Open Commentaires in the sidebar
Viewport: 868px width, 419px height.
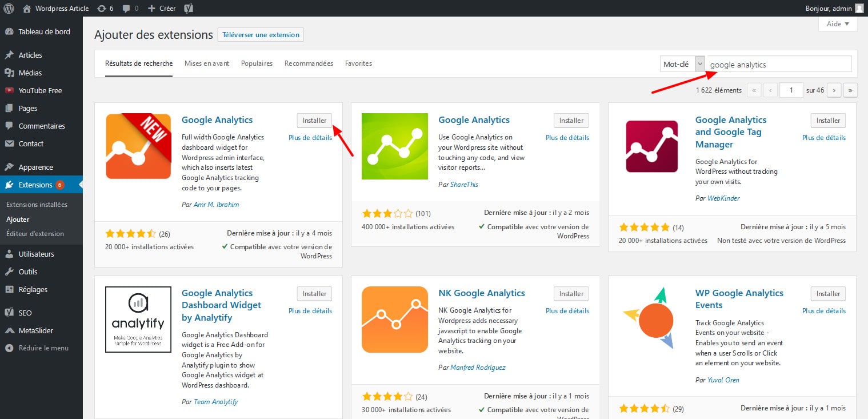(x=41, y=126)
